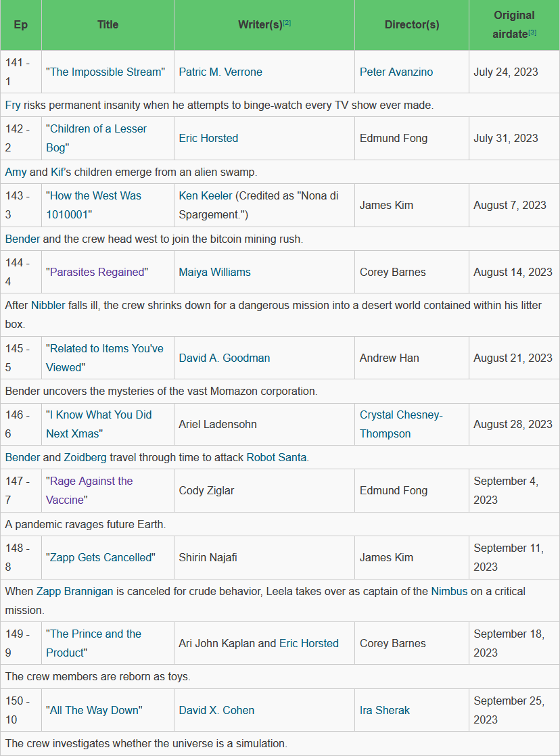560x756 pixels.
Task: Select "Corey Barnes" in episode 149 row
Action: coord(393,643)
